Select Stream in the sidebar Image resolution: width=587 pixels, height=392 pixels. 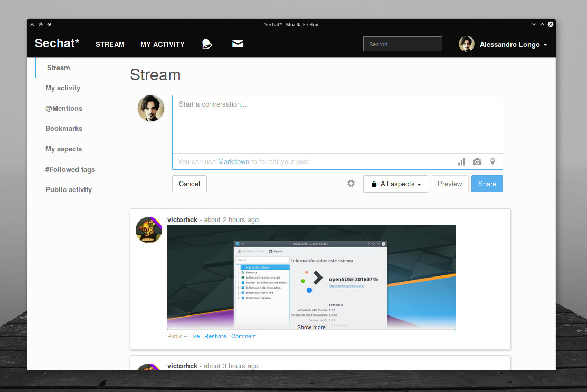(x=59, y=68)
